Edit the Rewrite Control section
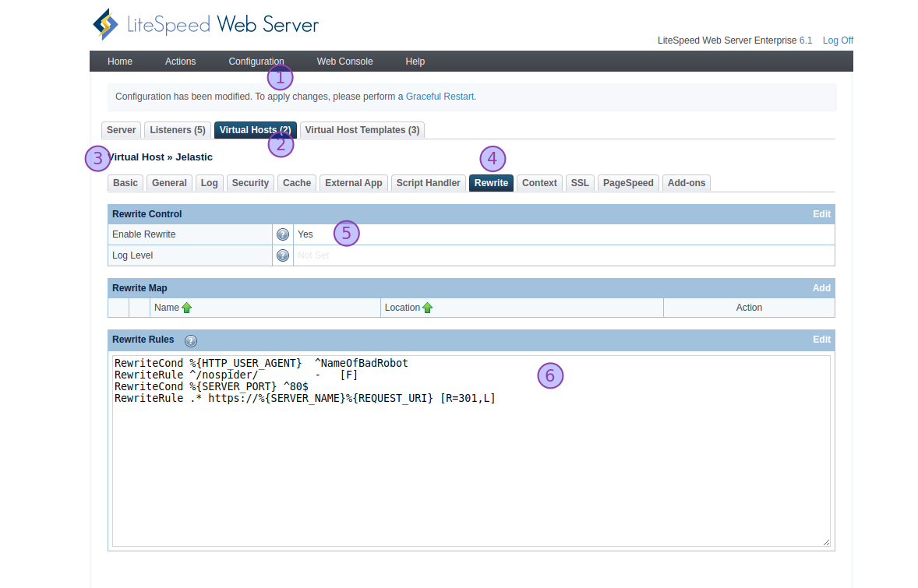 coord(821,214)
